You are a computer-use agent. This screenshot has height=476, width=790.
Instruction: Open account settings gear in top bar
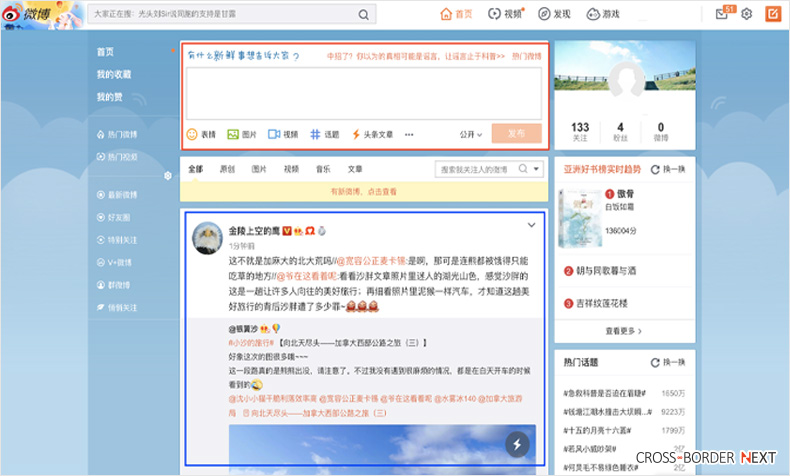tap(747, 14)
